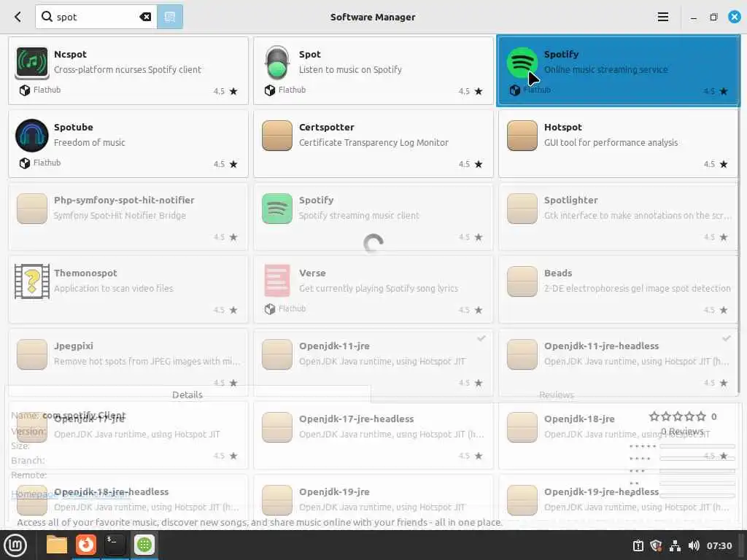Open the Hotspot package icon

click(x=522, y=136)
